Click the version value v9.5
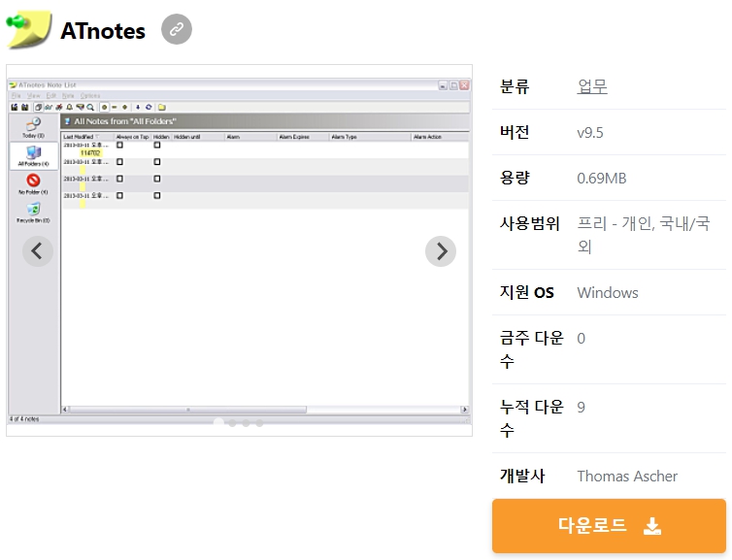 590,133
